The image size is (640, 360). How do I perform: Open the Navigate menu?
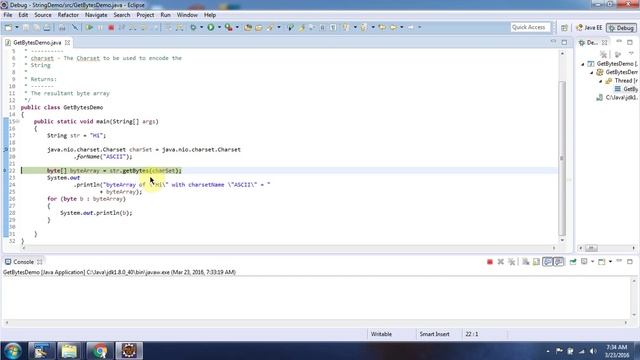[96, 15]
